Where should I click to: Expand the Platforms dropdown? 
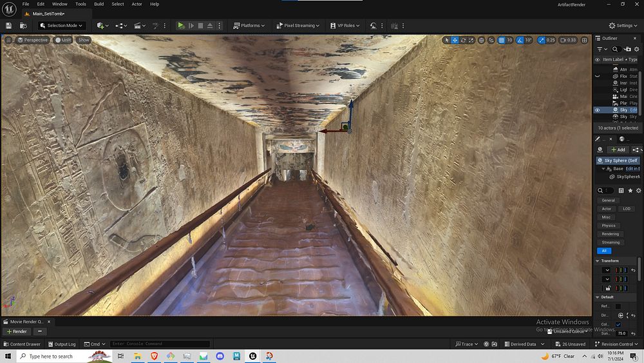click(249, 26)
